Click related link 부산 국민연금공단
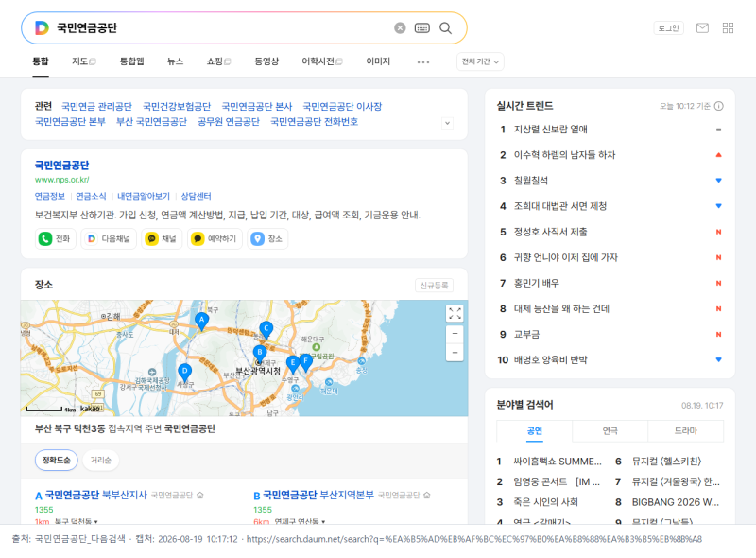 (151, 122)
